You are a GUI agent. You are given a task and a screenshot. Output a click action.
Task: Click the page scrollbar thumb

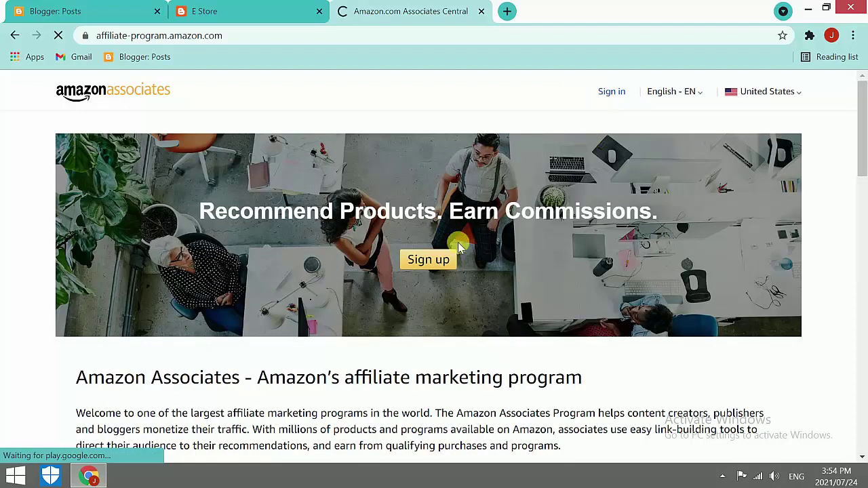(x=863, y=129)
